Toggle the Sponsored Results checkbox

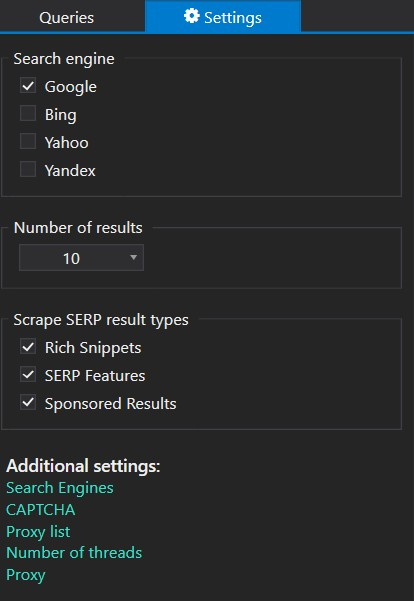pos(28,402)
